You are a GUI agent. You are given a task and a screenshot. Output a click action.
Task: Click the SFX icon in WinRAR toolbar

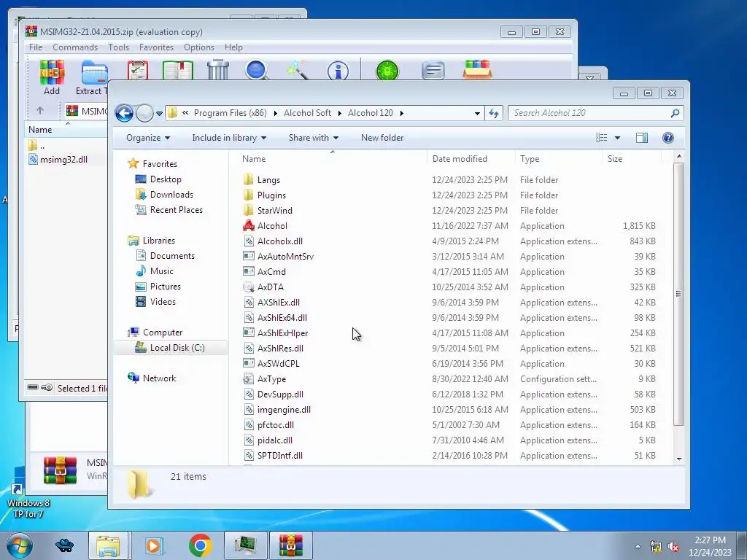coord(477,69)
